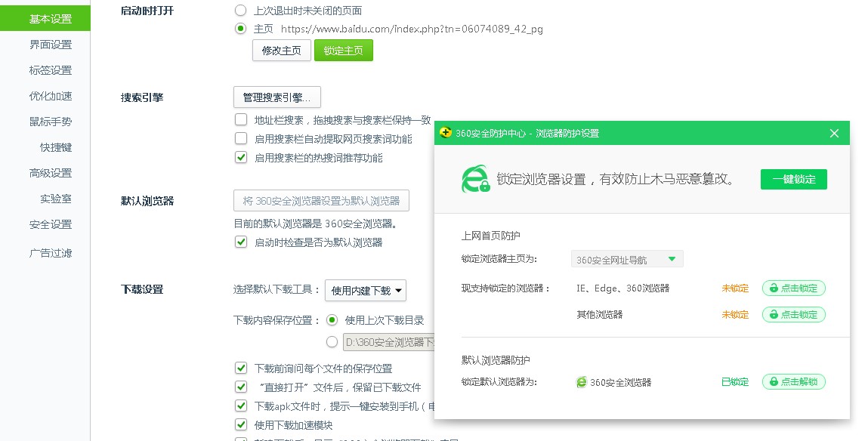The image size is (868, 441).
Task: Open the 使用内建下载 download tool dropdown
Action: tap(366, 290)
